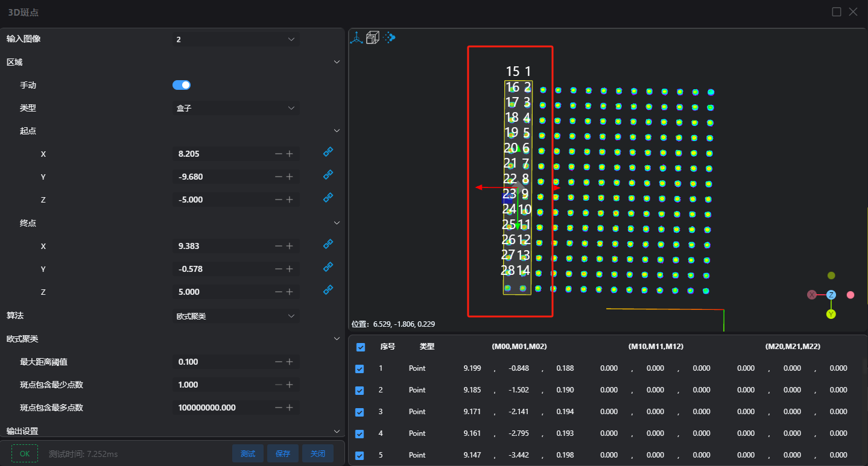Increase 斑点包含最多点数 with plus
Viewport: 868px width, 466px height.
pos(290,408)
